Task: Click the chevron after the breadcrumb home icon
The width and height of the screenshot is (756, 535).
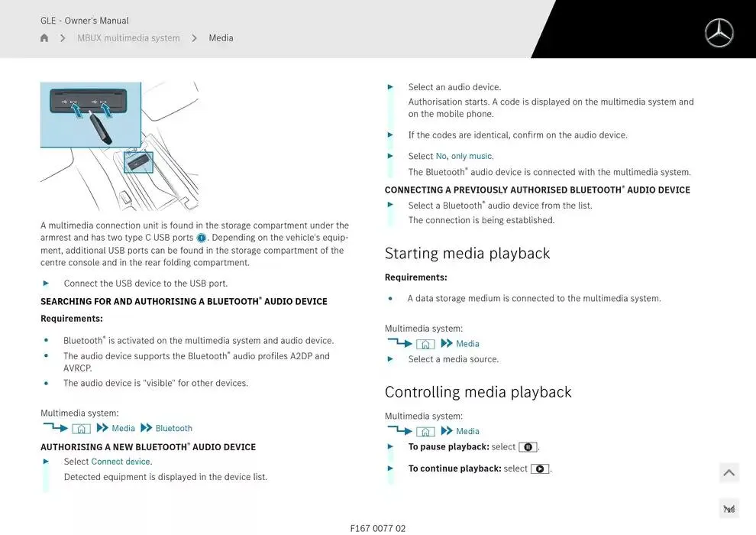Action: pyautogui.click(x=63, y=38)
